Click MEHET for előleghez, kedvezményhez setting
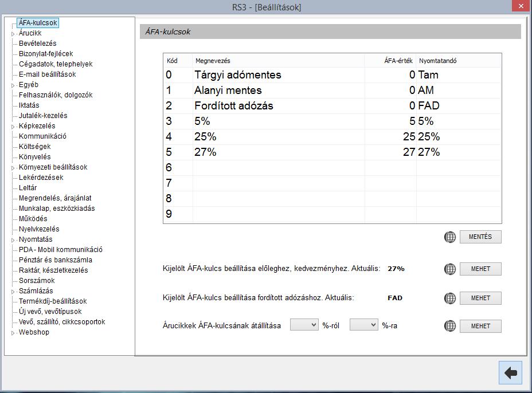The image size is (532, 393). coord(480,269)
